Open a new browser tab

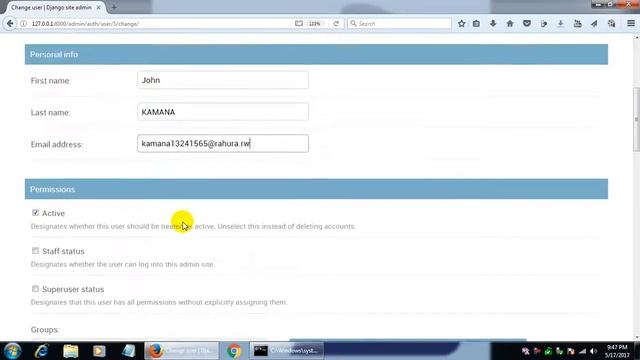tap(114, 7)
